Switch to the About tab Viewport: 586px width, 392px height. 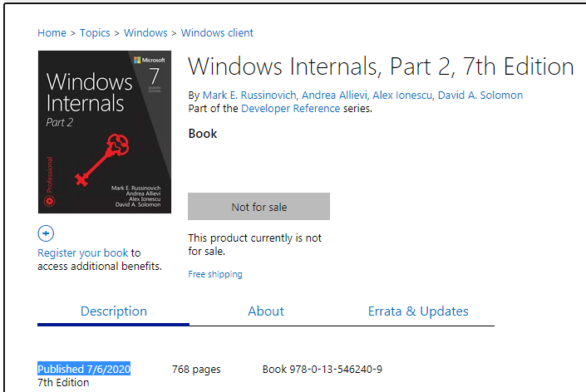point(266,311)
